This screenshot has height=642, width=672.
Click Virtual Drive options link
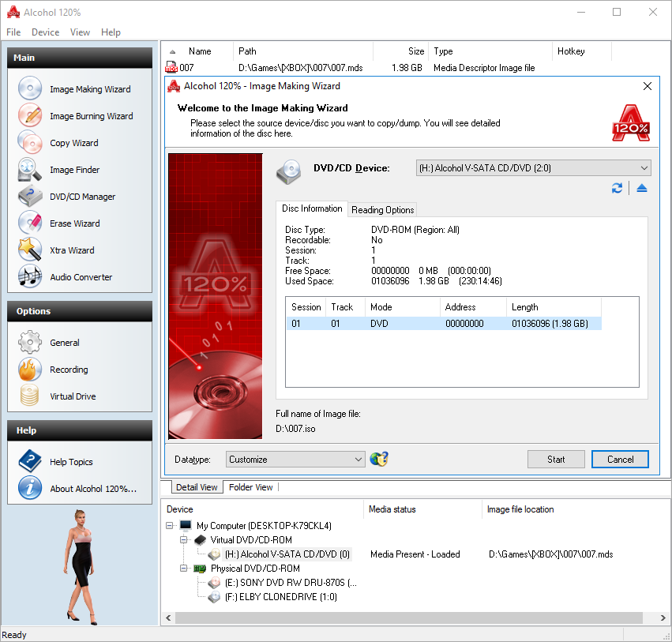73,396
